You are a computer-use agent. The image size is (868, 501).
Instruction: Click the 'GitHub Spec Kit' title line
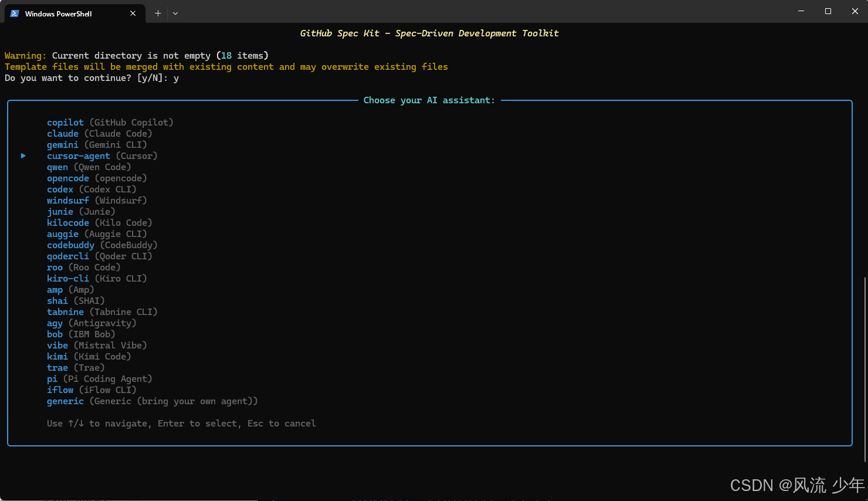pyautogui.click(x=429, y=33)
